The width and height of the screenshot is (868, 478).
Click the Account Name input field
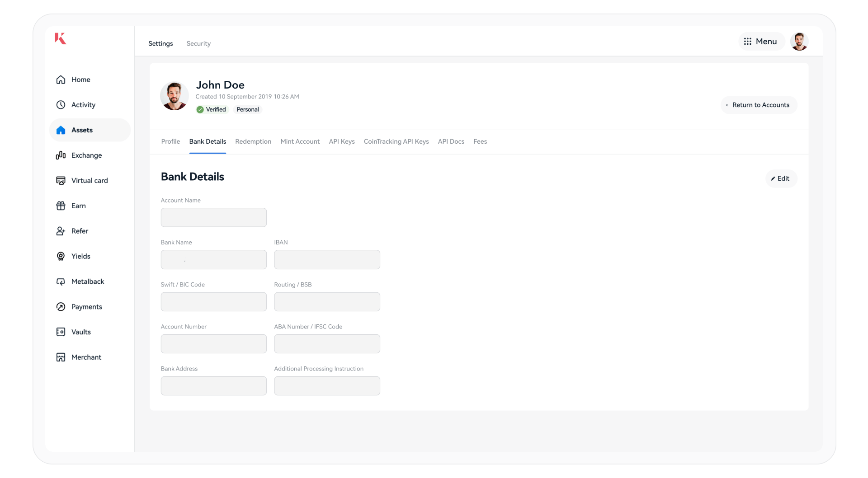(x=213, y=217)
